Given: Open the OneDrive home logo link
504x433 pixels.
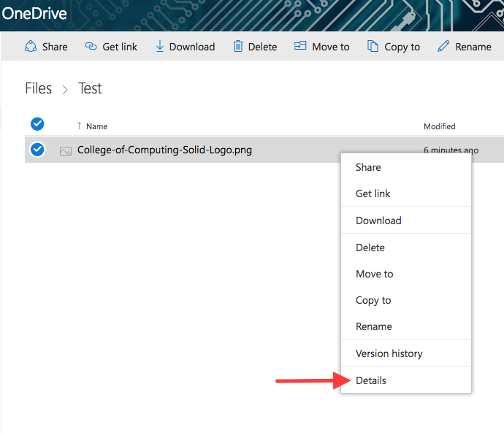Looking at the screenshot, I should tap(34, 14).
